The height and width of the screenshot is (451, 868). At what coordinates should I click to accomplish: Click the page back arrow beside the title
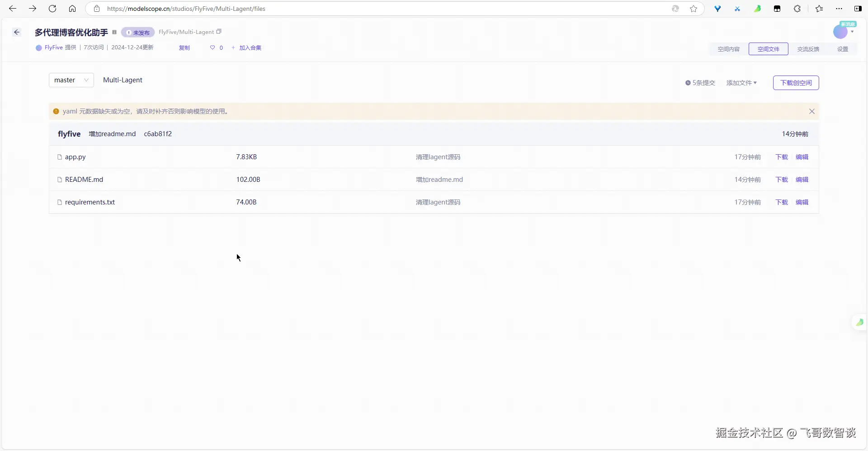tap(17, 32)
